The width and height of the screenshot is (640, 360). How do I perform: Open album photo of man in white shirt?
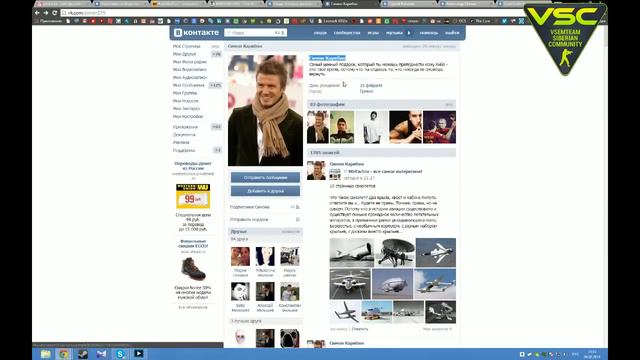coord(372,127)
